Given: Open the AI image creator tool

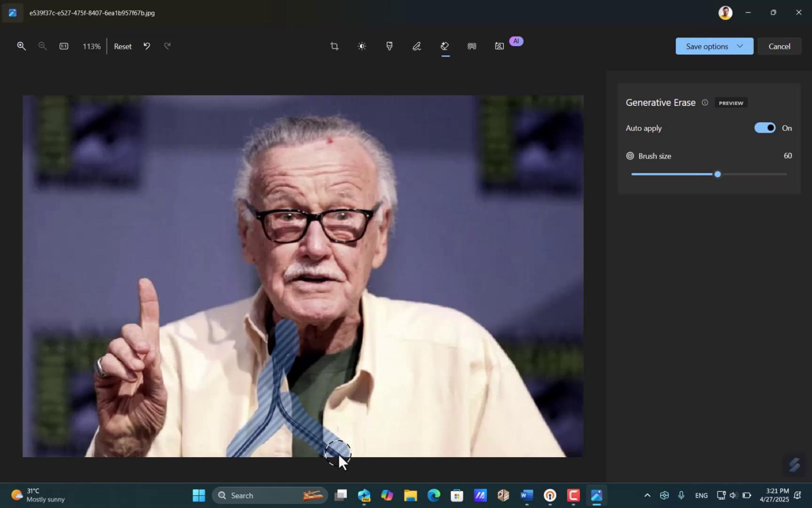Looking at the screenshot, I should (x=499, y=46).
